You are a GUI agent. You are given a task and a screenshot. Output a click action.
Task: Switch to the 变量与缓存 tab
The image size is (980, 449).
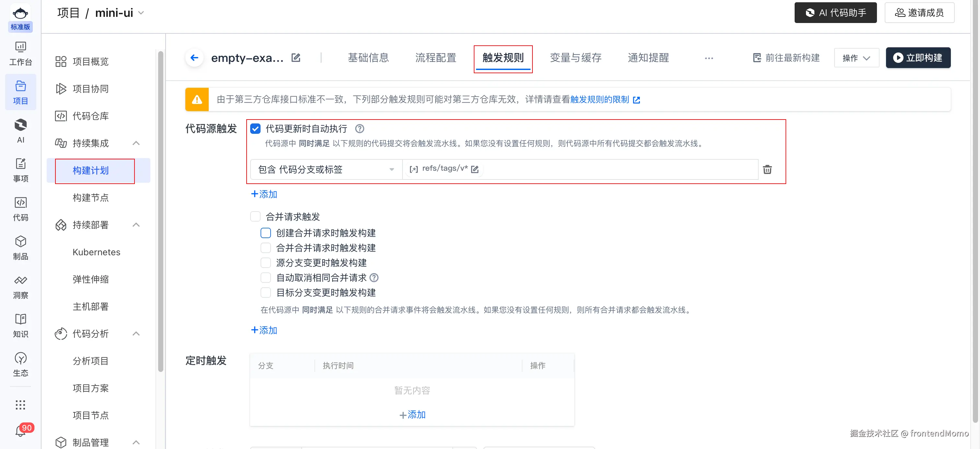[x=575, y=58]
